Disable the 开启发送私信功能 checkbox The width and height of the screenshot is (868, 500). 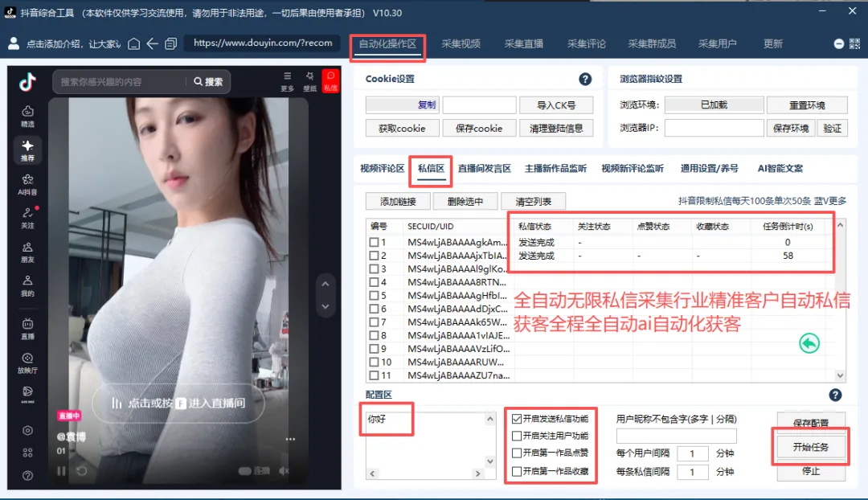point(517,418)
